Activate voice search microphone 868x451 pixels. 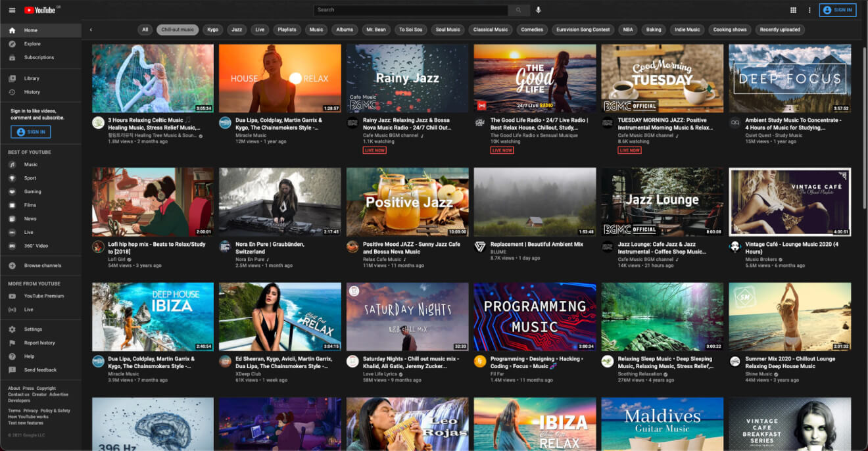pos(539,10)
